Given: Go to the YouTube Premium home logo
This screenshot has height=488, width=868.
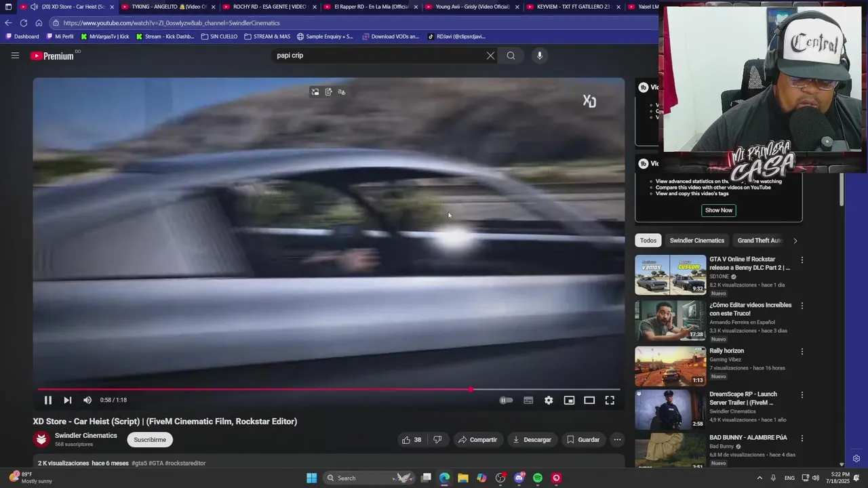Looking at the screenshot, I should (52, 56).
